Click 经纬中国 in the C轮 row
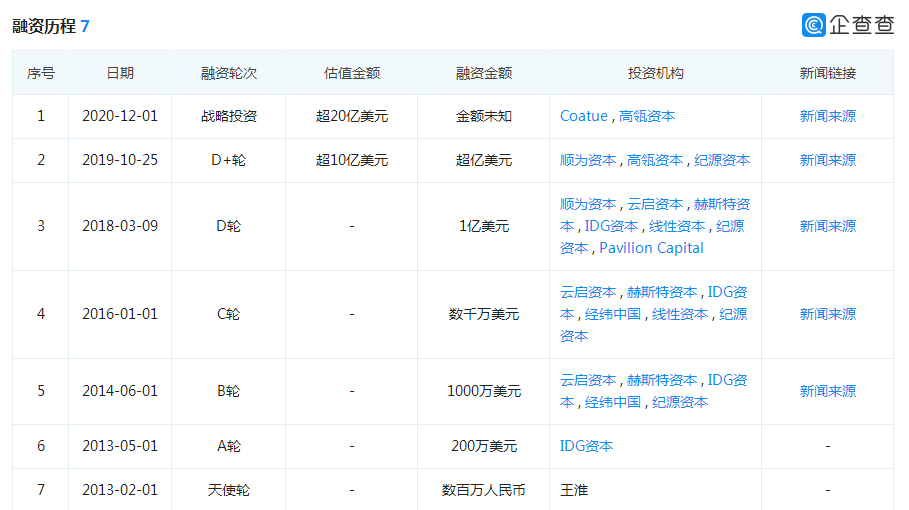 click(613, 314)
